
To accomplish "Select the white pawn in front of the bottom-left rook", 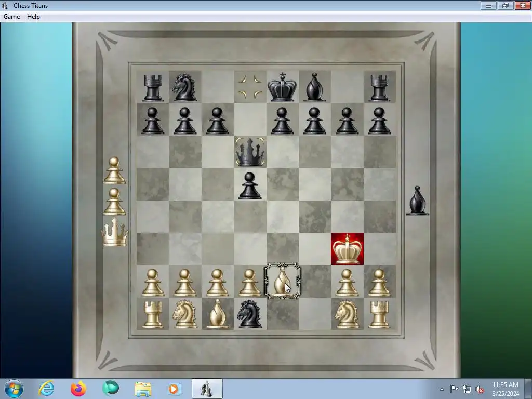I will (152, 283).
